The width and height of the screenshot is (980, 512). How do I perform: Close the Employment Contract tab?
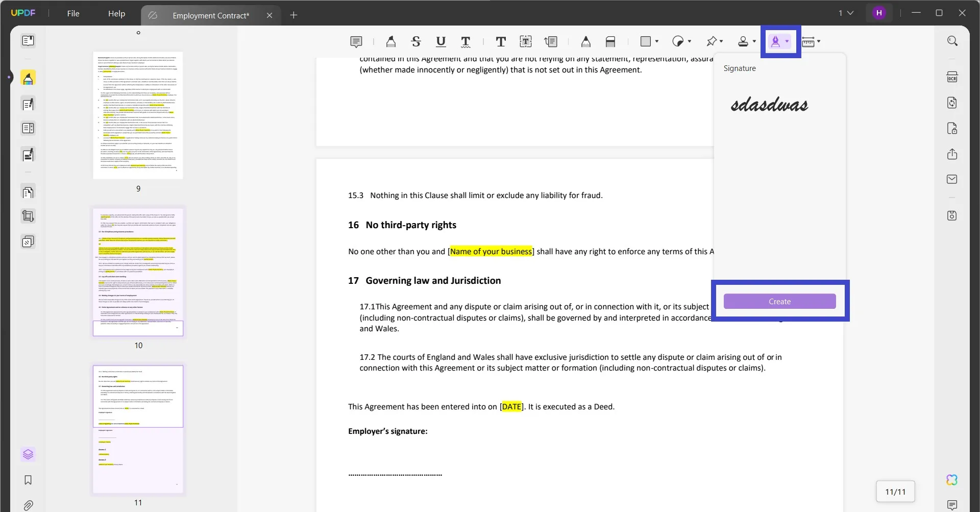(x=269, y=15)
